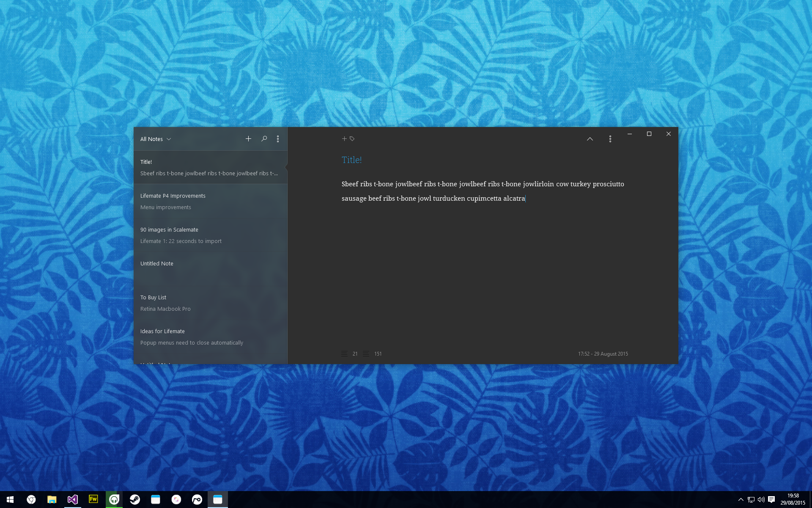Viewport: 812px width, 508px height.
Task: Click the note heading Title! in editor
Action: (351, 160)
